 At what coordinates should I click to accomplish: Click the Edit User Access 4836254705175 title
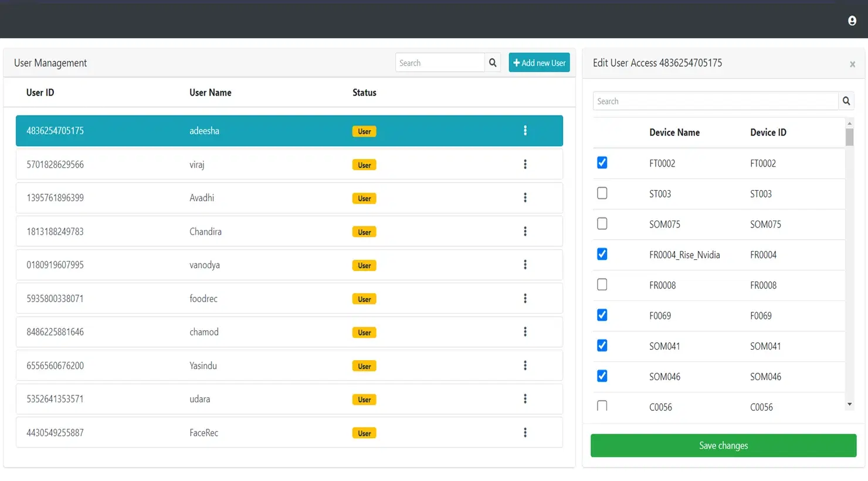[657, 63]
